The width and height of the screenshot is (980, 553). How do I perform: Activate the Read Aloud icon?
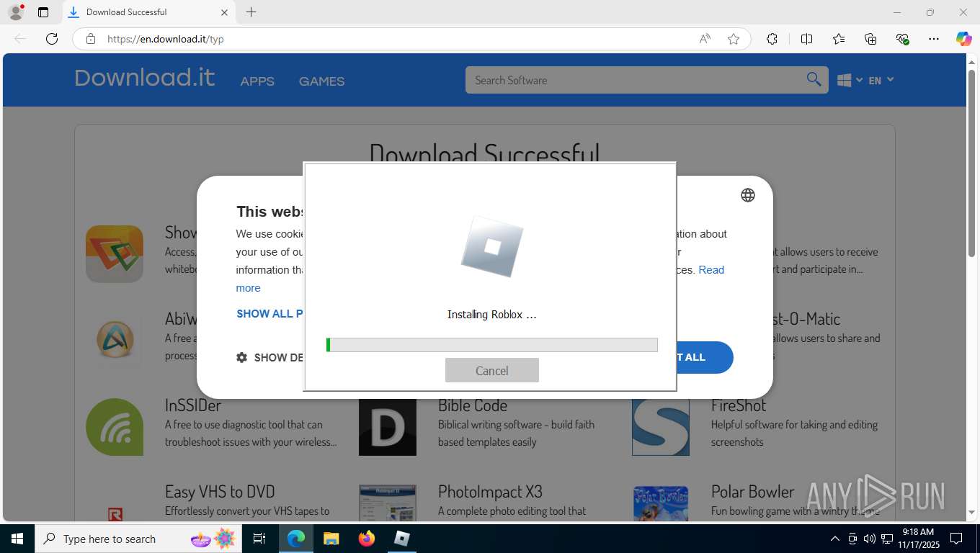705,39
